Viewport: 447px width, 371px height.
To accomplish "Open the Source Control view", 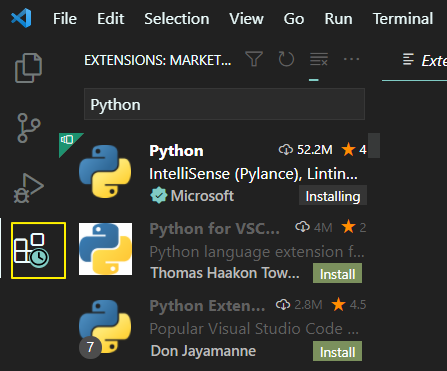I will pyautogui.click(x=29, y=128).
